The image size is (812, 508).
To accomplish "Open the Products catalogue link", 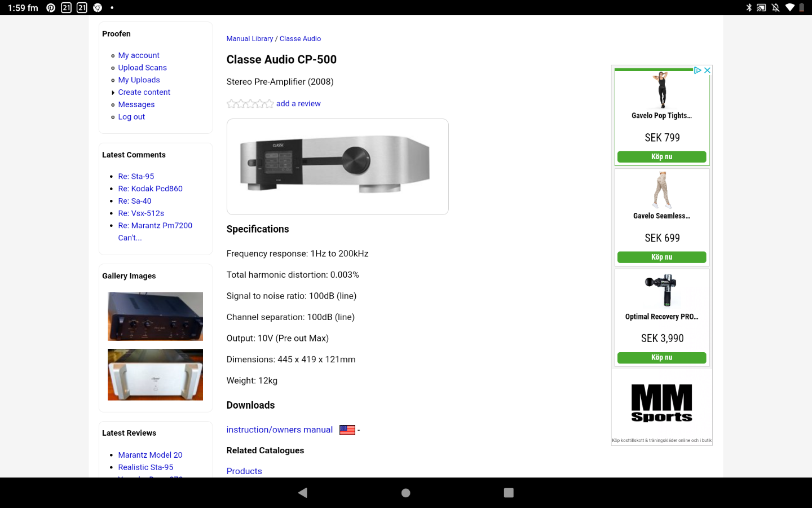I will [x=244, y=471].
